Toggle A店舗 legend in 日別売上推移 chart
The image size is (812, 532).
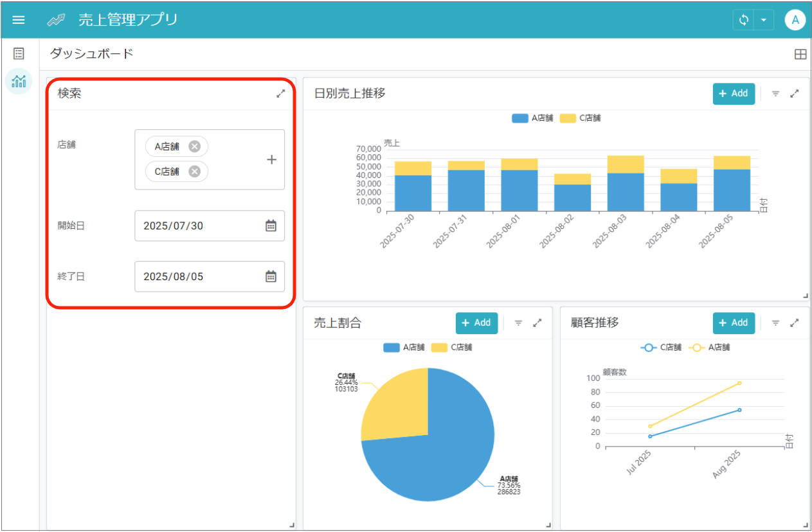(x=532, y=118)
